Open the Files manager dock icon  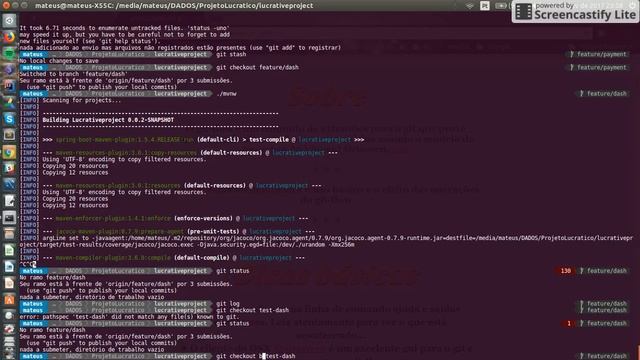point(9,234)
